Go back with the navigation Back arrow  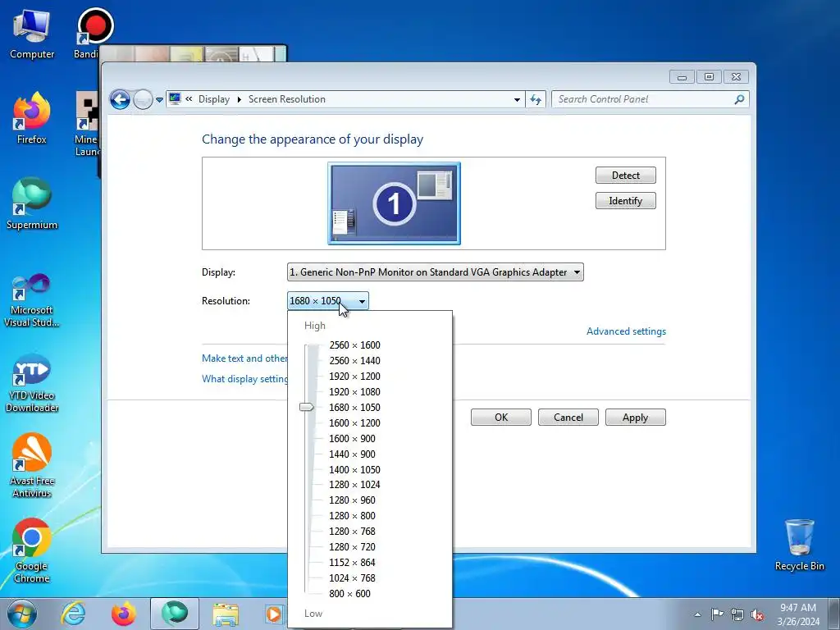tap(120, 99)
